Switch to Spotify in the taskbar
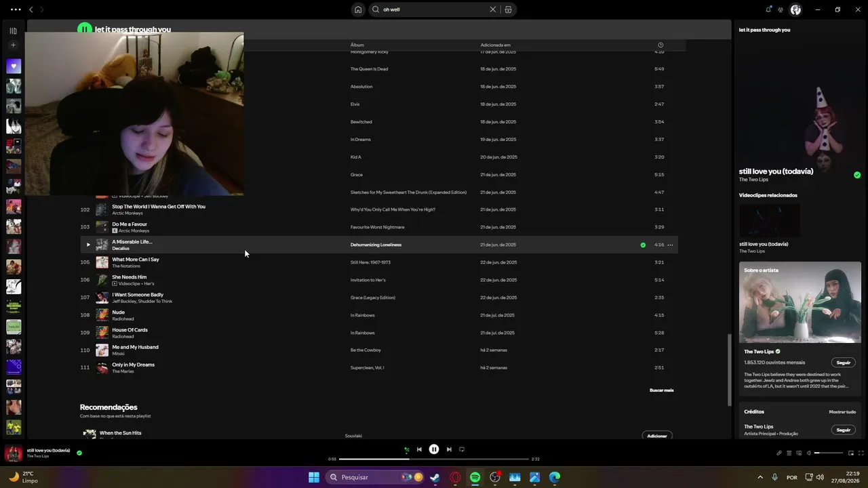 (475, 477)
